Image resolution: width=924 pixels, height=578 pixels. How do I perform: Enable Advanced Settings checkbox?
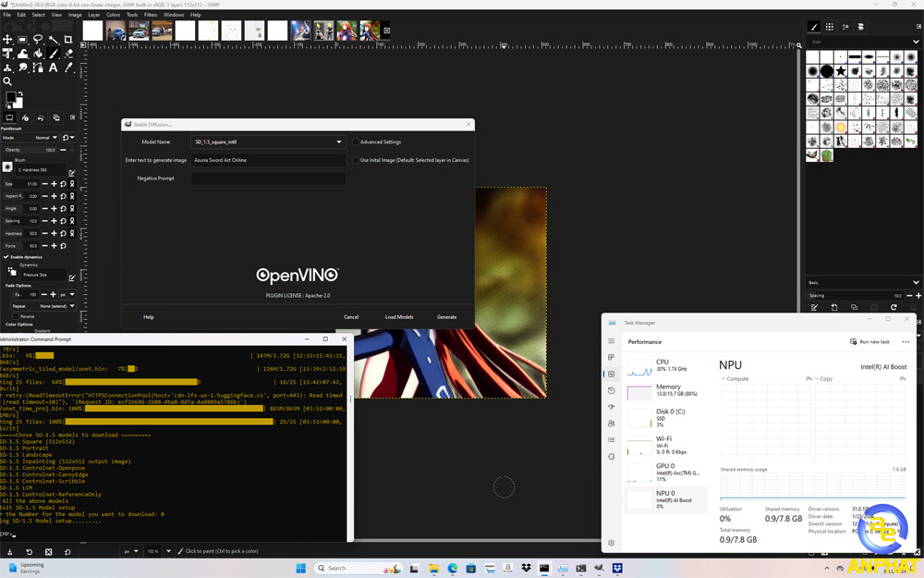click(x=356, y=142)
